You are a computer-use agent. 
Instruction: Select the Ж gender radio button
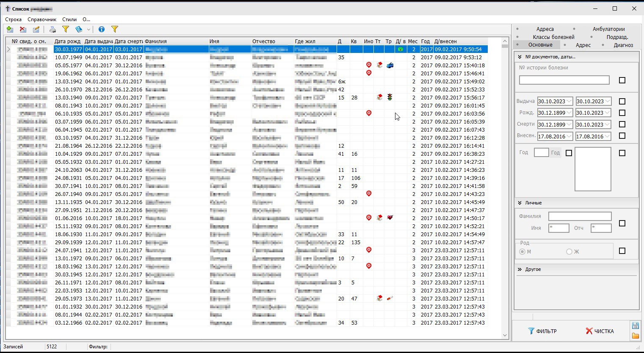click(x=569, y=251)
